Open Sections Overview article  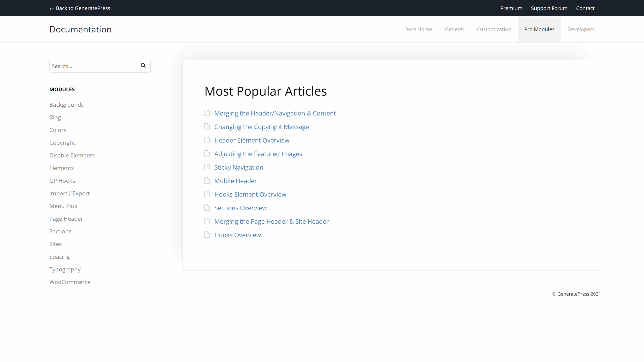(240, 208)
